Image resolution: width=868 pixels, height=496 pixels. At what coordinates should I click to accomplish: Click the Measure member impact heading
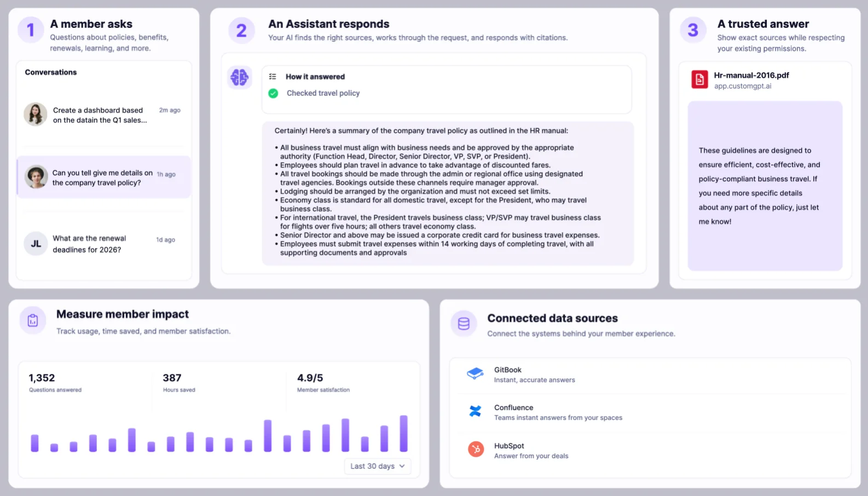coord(123,314)
